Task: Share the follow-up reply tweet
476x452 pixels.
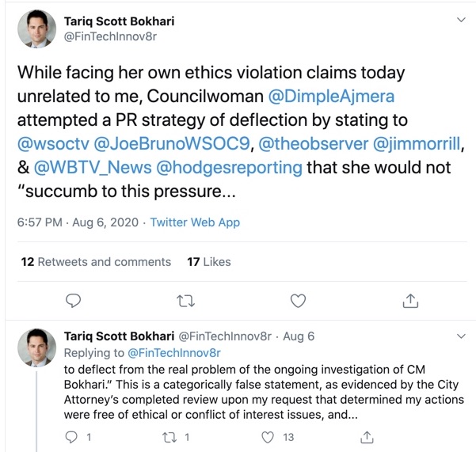Action: pyautogui.click(x=367, y=436)
